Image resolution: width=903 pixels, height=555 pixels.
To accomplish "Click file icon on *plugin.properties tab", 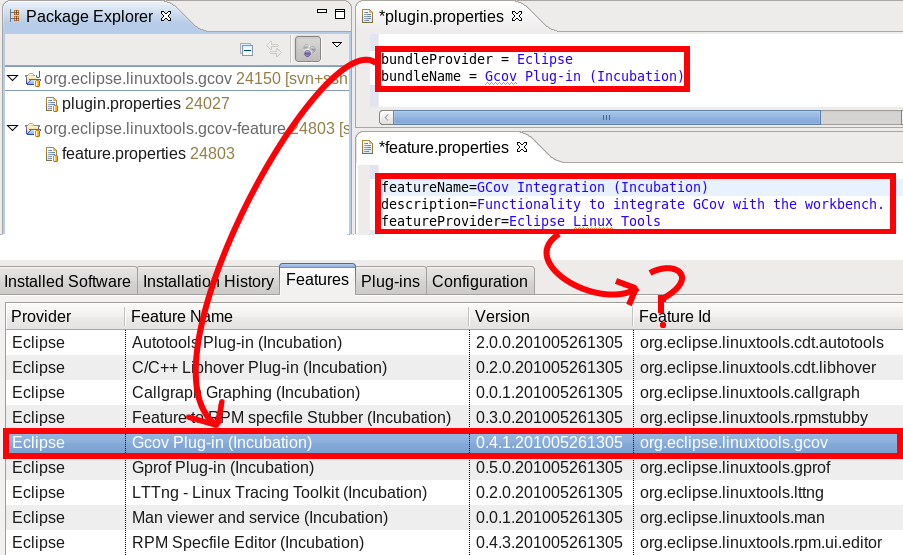I will point(367,17).
